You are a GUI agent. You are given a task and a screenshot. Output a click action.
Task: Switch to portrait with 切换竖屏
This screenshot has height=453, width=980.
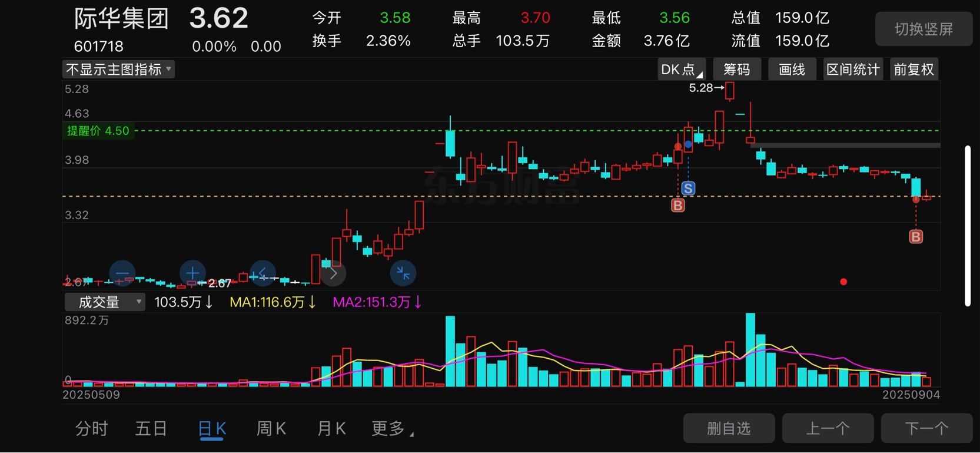[923, 29]
